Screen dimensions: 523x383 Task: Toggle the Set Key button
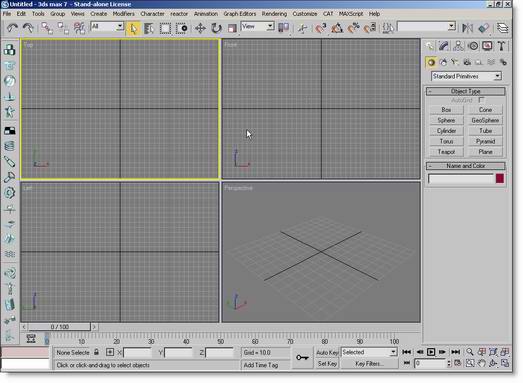327,364
